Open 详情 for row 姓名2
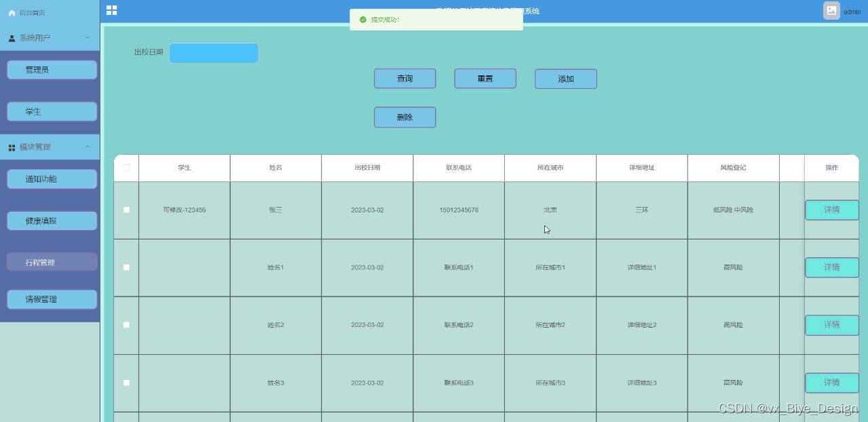This screenshot has height=422, width=868. coord(832,325)
